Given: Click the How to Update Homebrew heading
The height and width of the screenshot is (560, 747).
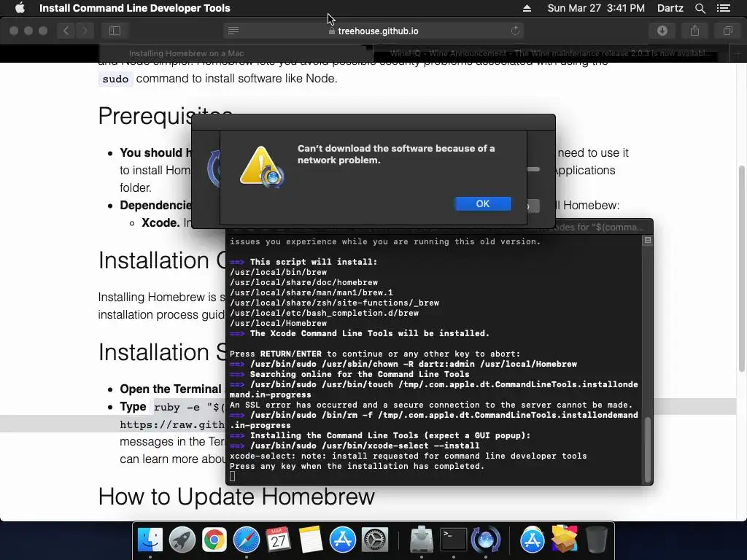Looking at the screenshot, I should click(x=236, y=497).
